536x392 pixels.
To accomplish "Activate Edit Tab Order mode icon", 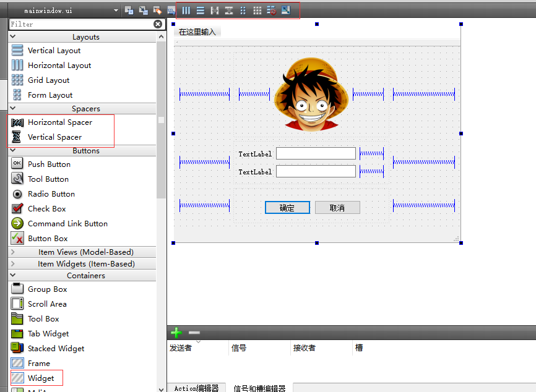I will [171, 11].
